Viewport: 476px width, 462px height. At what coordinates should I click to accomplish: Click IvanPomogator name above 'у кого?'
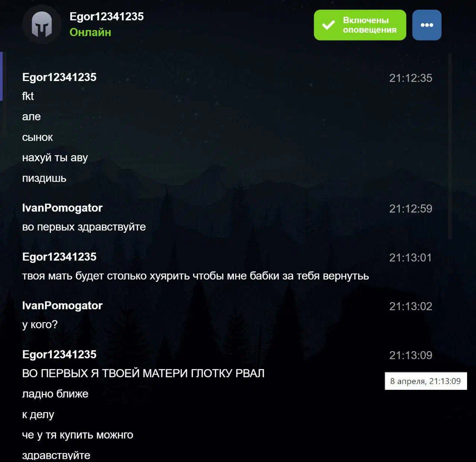[x=62, y=306]
